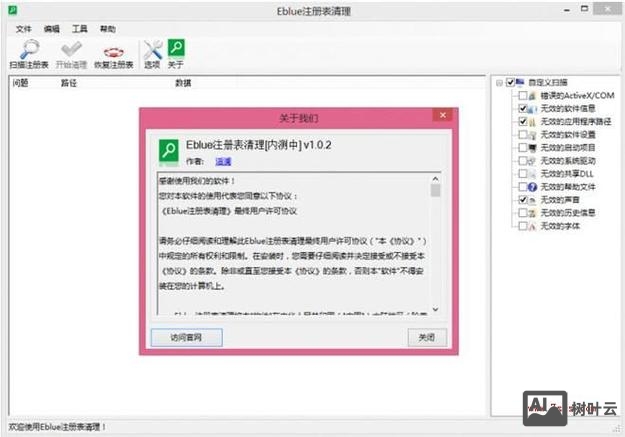Click the blue question-mark icon beside 无效的帮助文件
Viewport: 625px width, 437px height.
[x=532, y=187]
